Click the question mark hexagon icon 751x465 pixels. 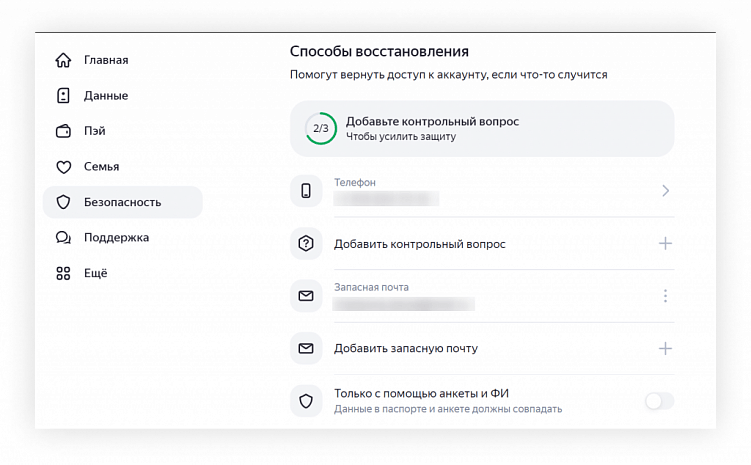click(x=306, y=243)
